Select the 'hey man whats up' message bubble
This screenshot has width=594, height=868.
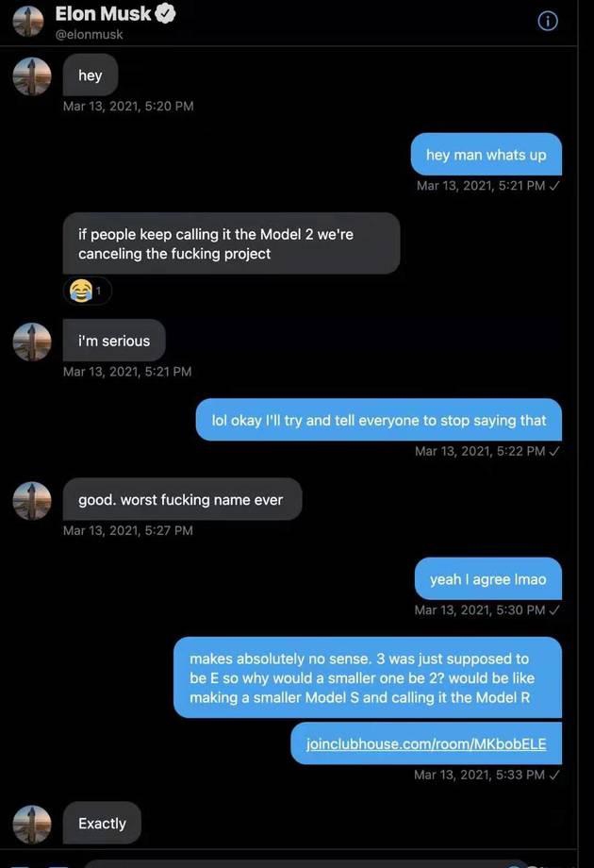pyautogui.click(x=487, y=155)
